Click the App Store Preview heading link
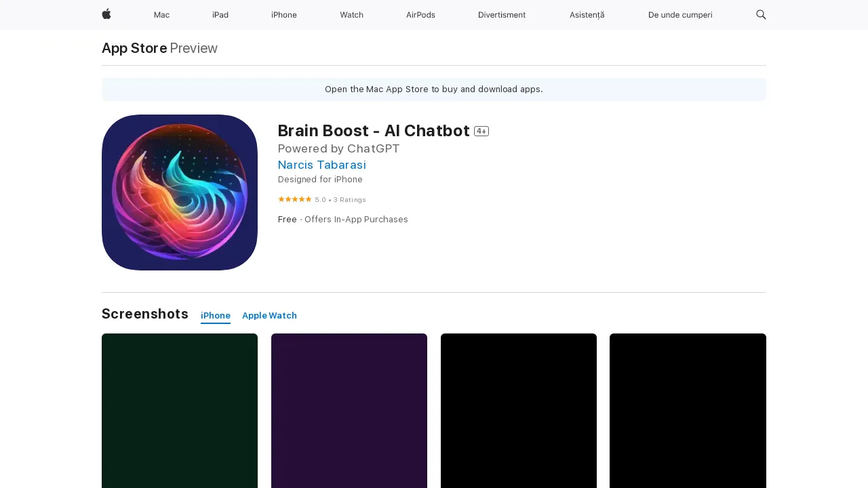This screenshot has height=488, width=868. click(134, 48)
